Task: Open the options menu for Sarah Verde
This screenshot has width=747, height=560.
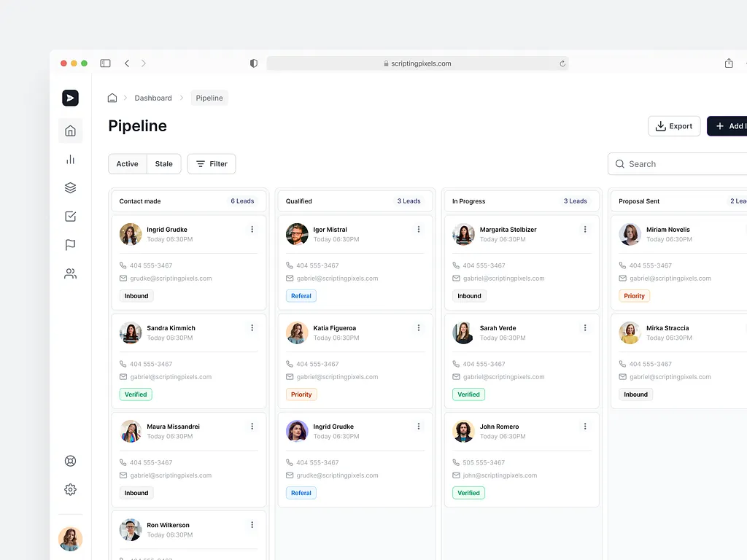Action: pyautogui.click(x=584, y=327)
